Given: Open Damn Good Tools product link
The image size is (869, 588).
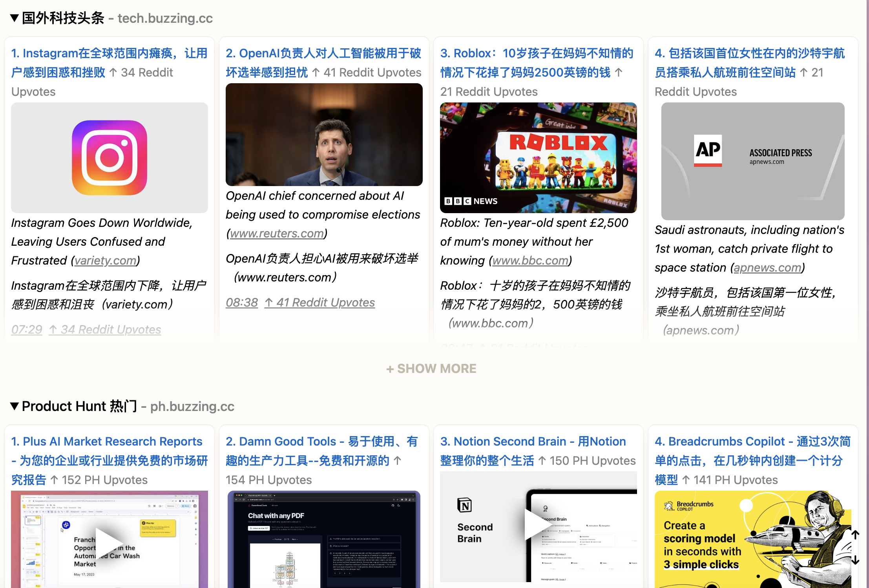Looking at the screenshot, I should (321, 451).
